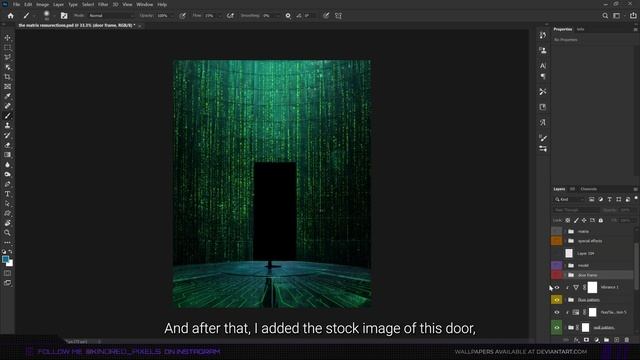Select the Eyedropper tool
640x360 pixels.
pos(7,96)
